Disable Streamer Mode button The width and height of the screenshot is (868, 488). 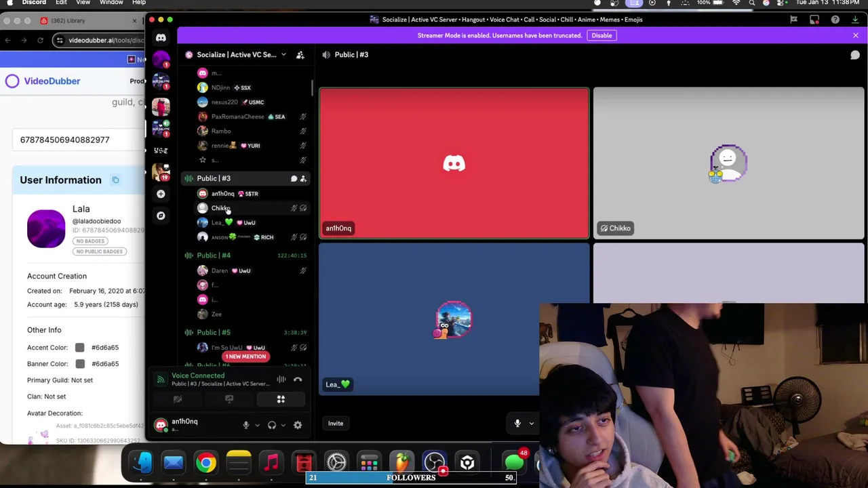tap(601, 35)
